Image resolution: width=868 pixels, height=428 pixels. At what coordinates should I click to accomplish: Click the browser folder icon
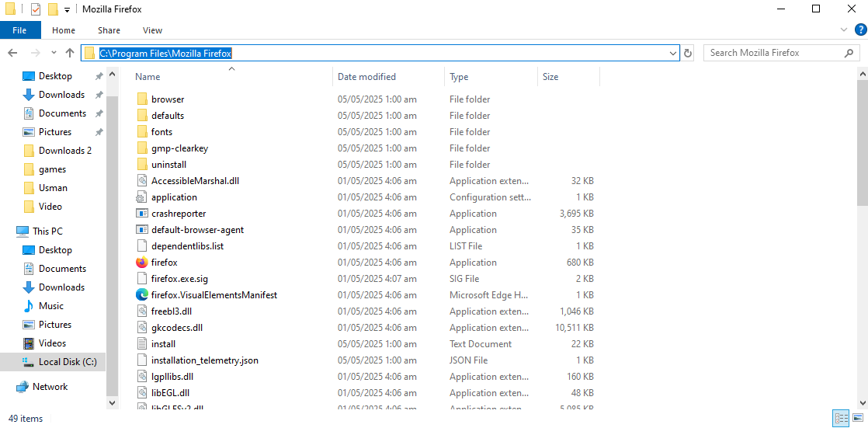tap(142, 99)
